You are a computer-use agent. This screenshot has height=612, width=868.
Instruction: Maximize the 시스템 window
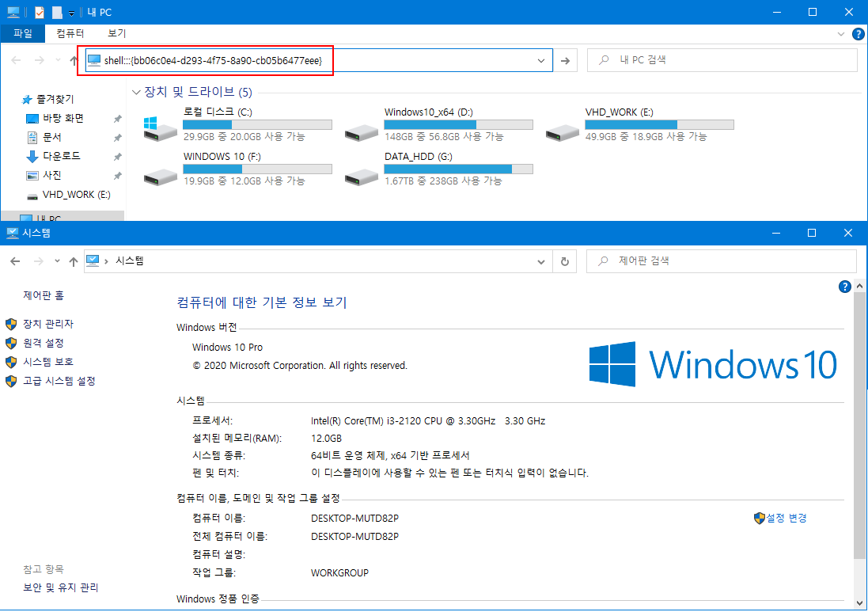(x=812, y=234)
